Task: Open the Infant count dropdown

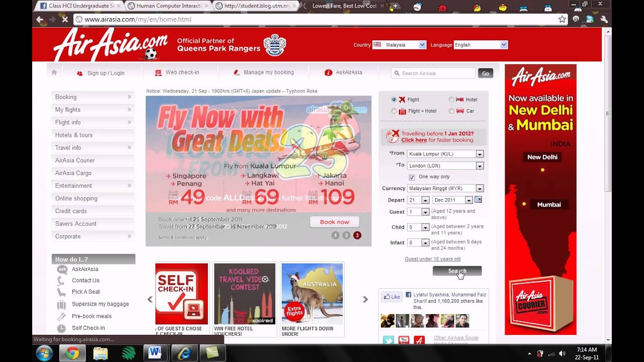Action: click(x=418, y=243)
